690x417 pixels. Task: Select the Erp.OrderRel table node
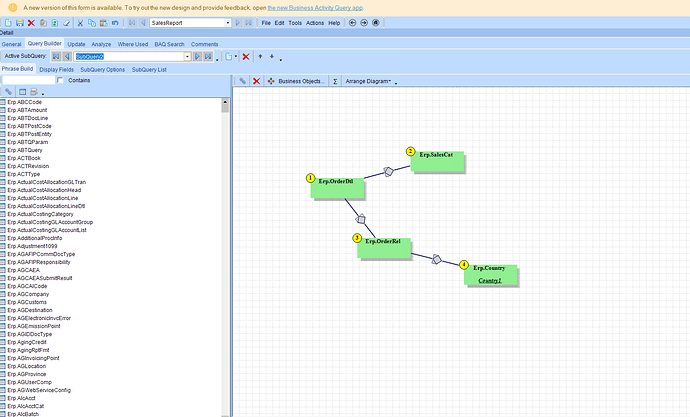(x=384, y=248)
